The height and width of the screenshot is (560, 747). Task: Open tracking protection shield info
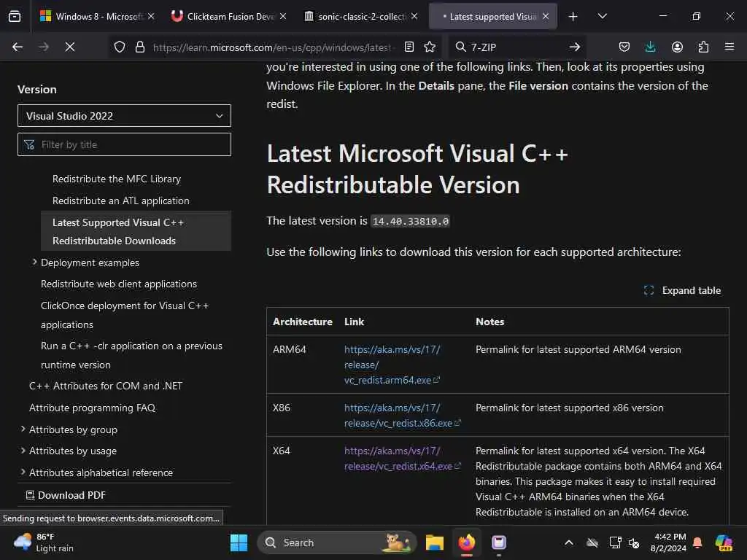tap(120, 47)
